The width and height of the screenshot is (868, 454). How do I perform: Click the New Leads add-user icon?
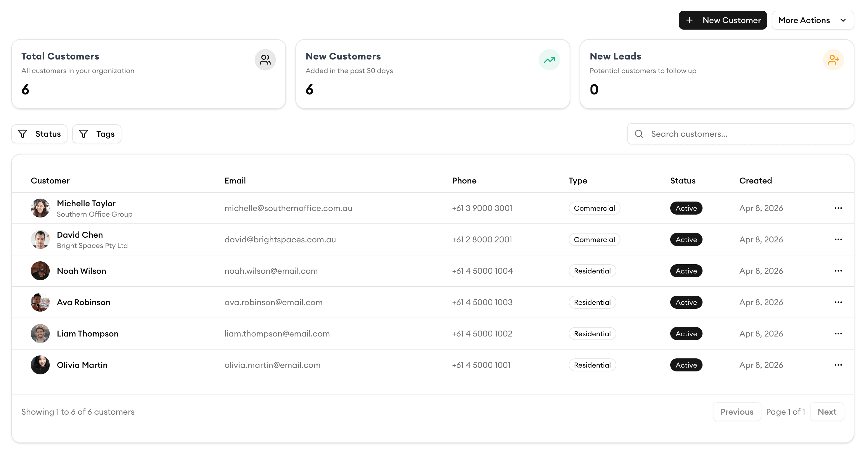pos(833,60)
